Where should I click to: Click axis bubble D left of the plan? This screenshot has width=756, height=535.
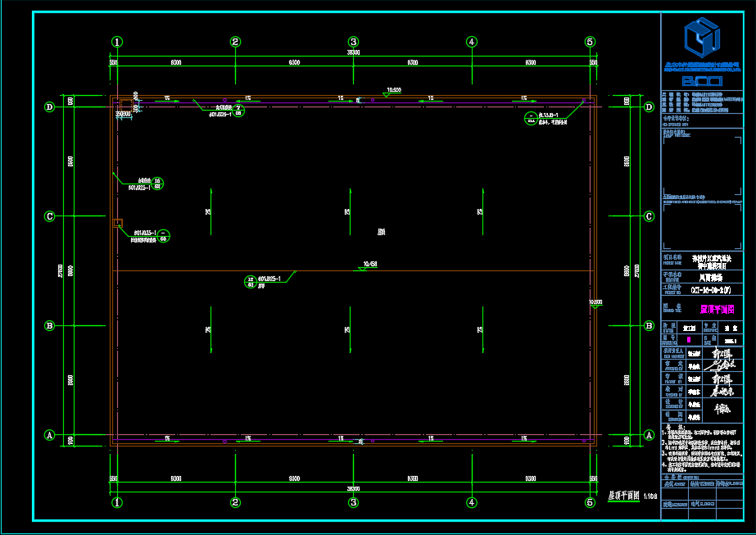point(50,107)
